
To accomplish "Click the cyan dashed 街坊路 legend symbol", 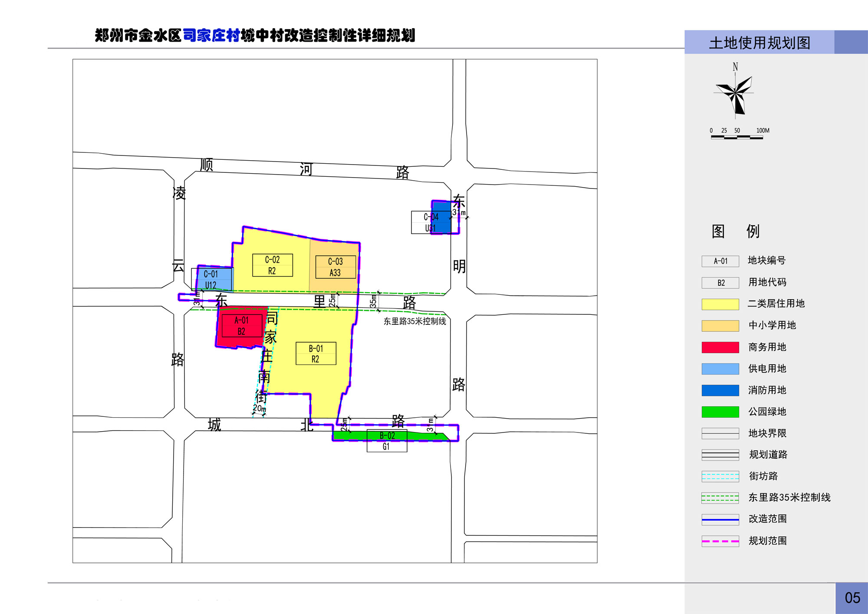I will click(x=720, y=476).
